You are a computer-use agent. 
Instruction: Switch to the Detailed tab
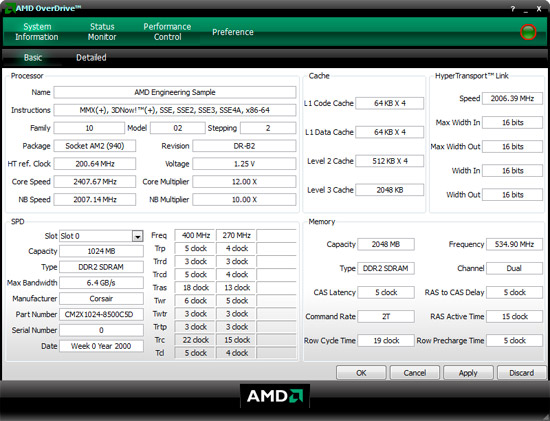coord(91,58)
